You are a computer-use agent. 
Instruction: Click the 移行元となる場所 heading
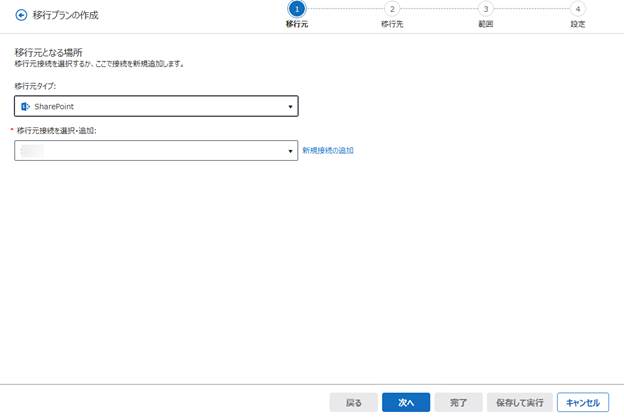49,53
